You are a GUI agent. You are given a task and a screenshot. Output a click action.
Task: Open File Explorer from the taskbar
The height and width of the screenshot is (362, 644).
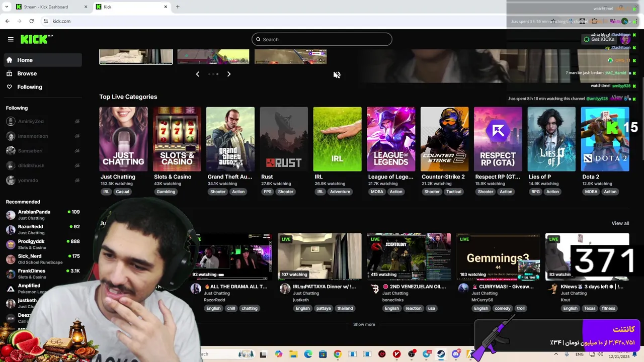click(x=293, y=354)
